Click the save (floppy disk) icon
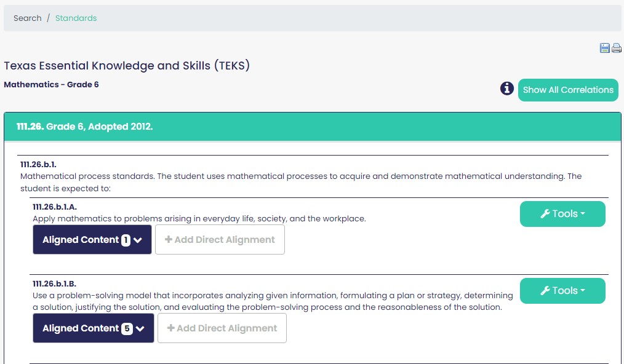 [x=604, y=48]
